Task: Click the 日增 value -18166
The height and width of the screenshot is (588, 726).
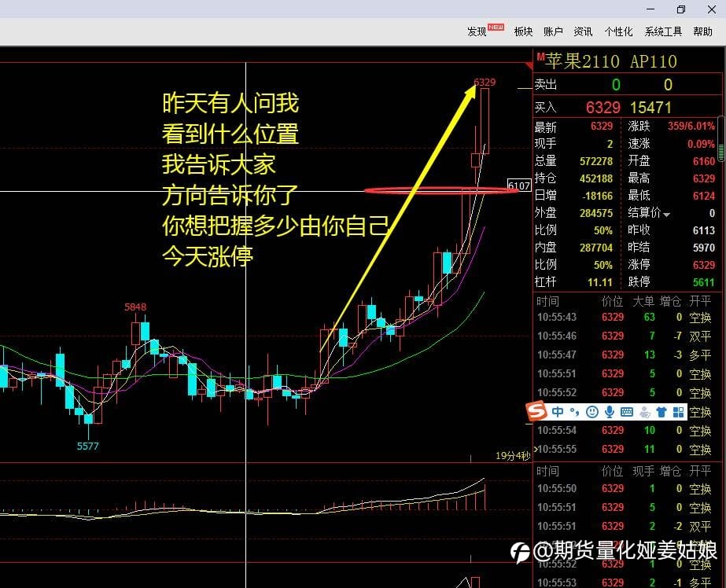Action: pyautogui.click(x=597, y=197)
